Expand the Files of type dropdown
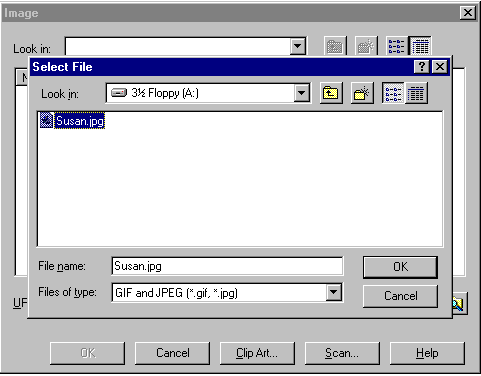The width and height of the screenshot is (481, 376). pos(333,292)
